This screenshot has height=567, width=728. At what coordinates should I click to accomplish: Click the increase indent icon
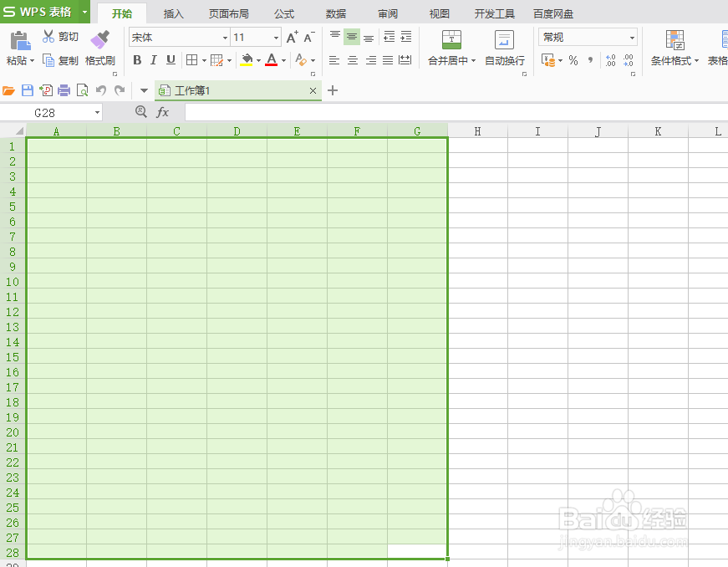[x=405, y=37]
